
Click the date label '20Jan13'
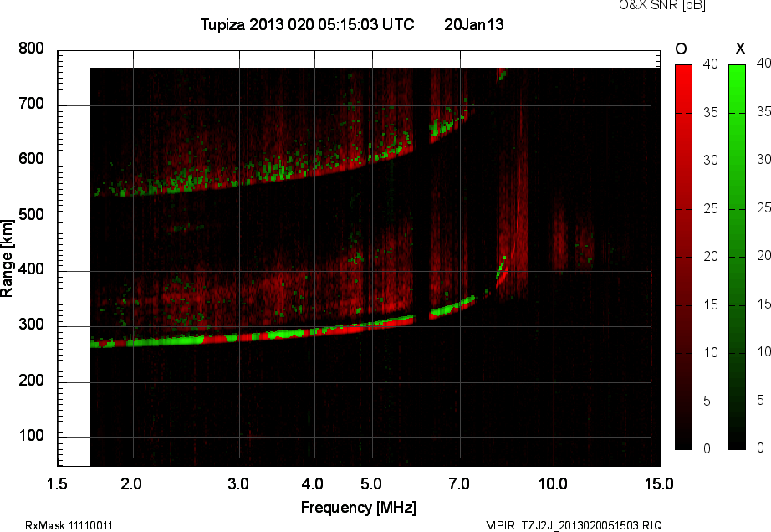474,24
